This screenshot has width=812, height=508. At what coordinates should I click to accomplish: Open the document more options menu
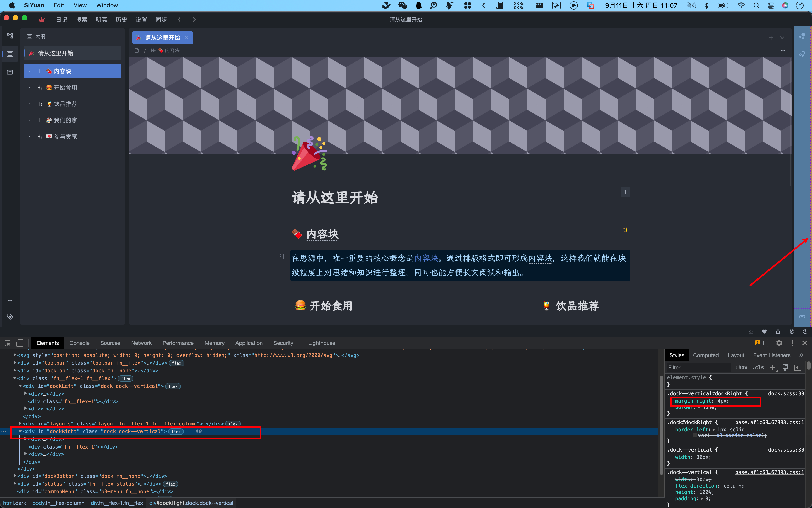pos(783,50)
